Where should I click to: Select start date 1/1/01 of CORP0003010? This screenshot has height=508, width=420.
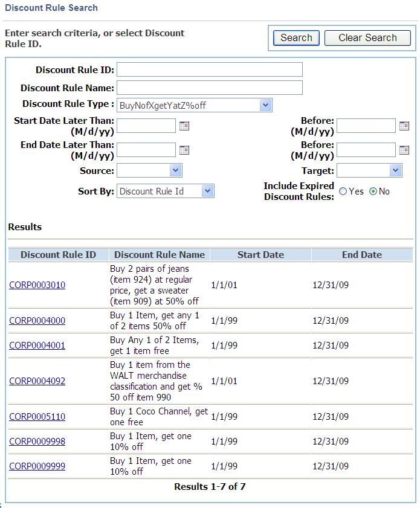[x=224, y=285]
